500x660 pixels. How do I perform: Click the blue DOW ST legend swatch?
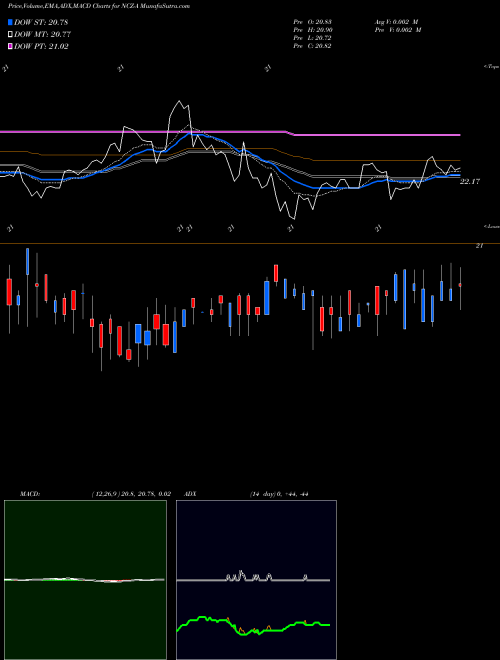pyautogui.click(x=11, y=22)
